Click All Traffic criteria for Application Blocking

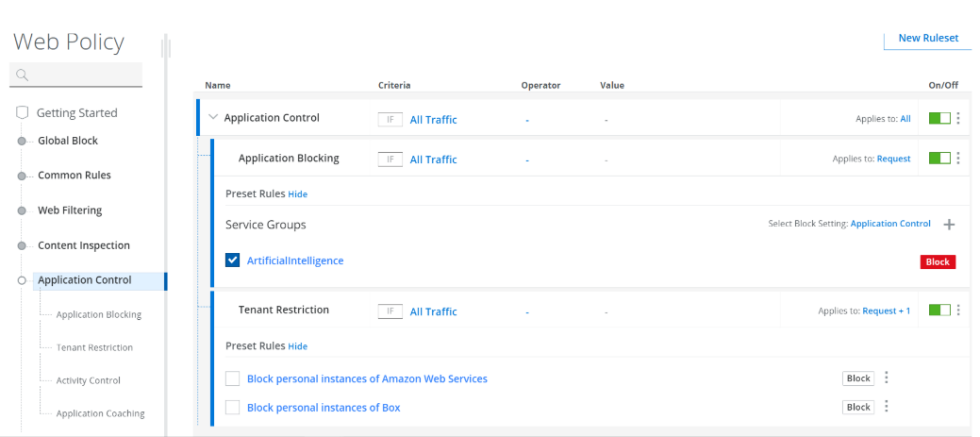[433, 160]
